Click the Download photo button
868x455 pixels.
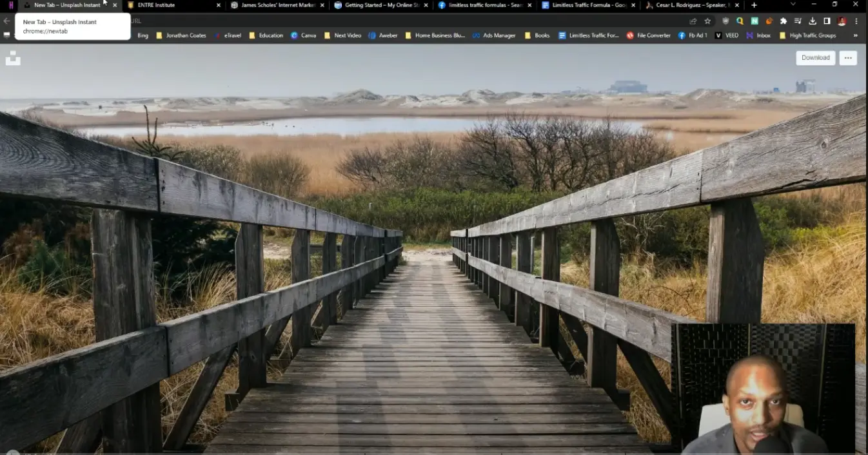tap(815, 58)
